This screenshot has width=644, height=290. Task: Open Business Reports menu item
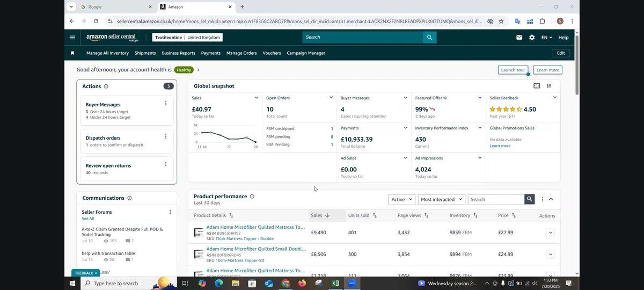[178, 53]
